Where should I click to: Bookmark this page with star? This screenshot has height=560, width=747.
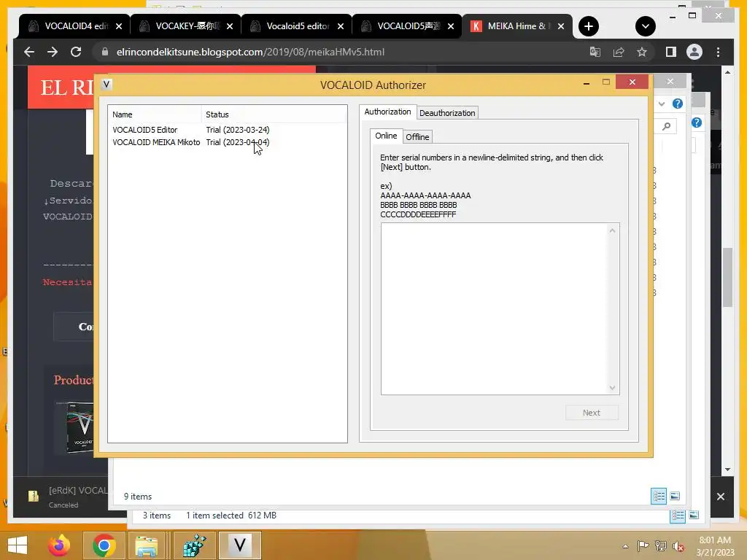pyautogui.click(x=642, y=52)
